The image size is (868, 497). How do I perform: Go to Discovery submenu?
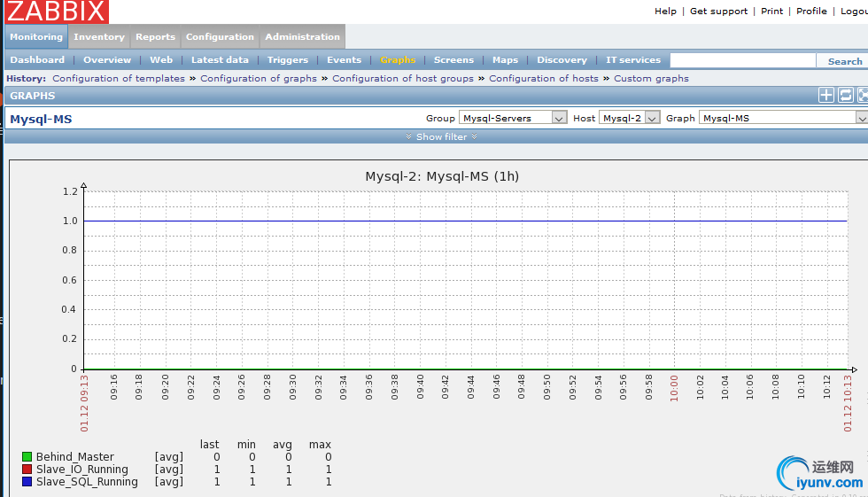(x=562, y=59)
